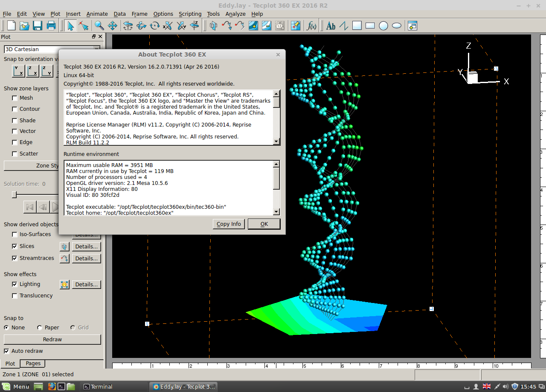
Task: Select the remove contour level tool
Action: [x=266, y=26]
